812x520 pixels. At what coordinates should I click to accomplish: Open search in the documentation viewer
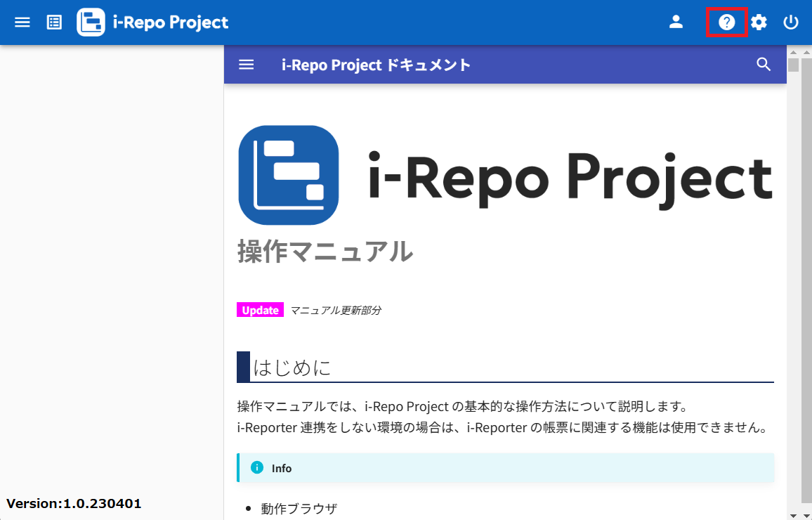point(764,65)
